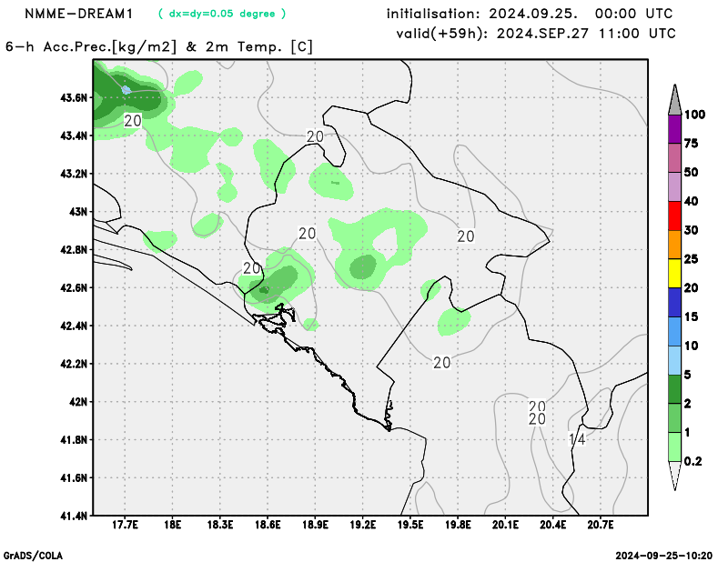Click the small light-blue precipitation spot in the map

[x=126, y=89]
